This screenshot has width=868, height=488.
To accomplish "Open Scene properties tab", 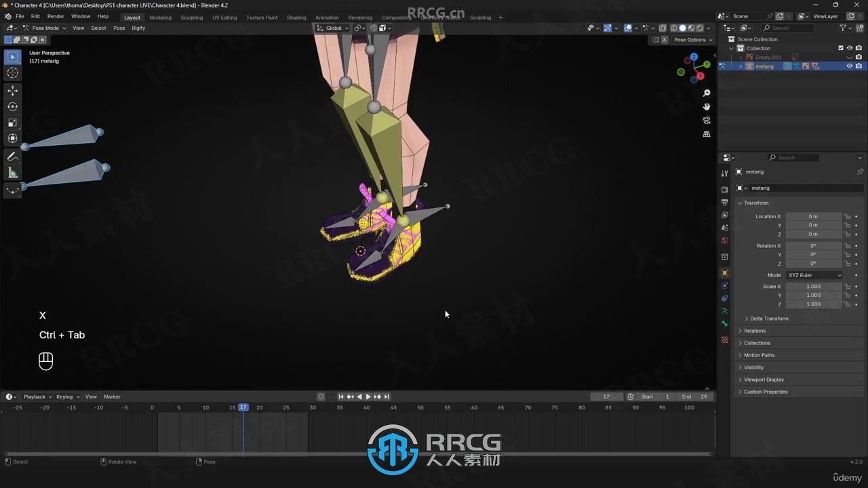I will pyautogui.click(x=724, y=228).
